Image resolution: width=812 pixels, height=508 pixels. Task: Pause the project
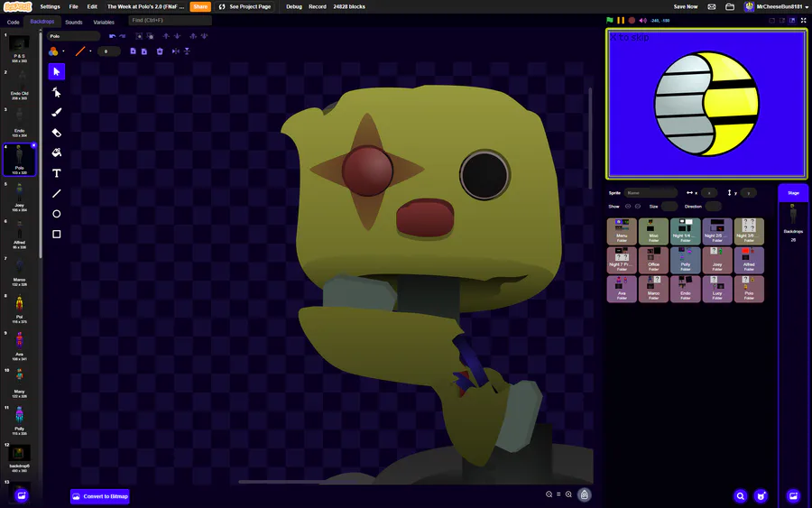click(621, 20)
